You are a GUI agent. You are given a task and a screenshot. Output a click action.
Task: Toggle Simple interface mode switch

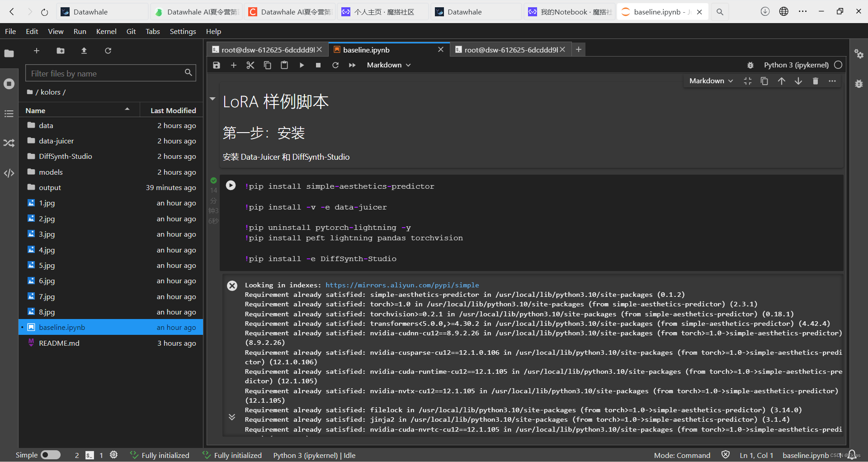51,455
